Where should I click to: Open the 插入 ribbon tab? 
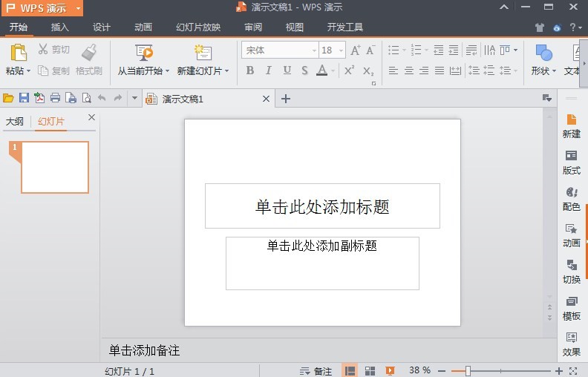coord(59,27)
